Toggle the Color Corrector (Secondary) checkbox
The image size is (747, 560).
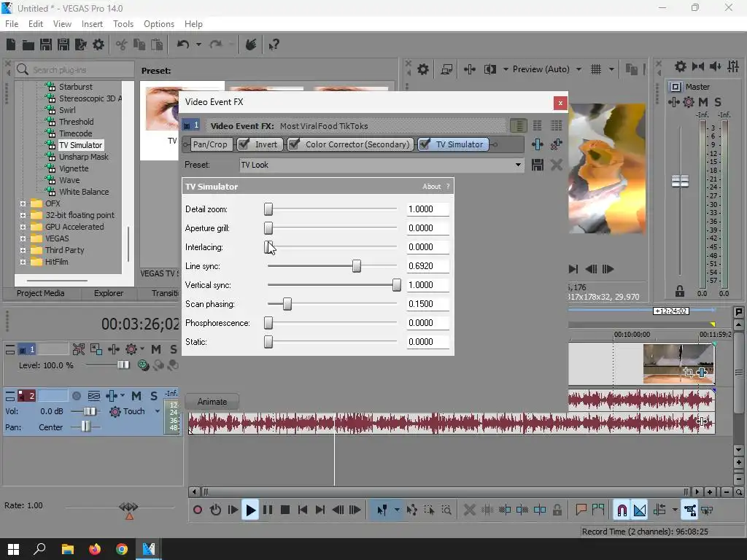tap(294, 144)
